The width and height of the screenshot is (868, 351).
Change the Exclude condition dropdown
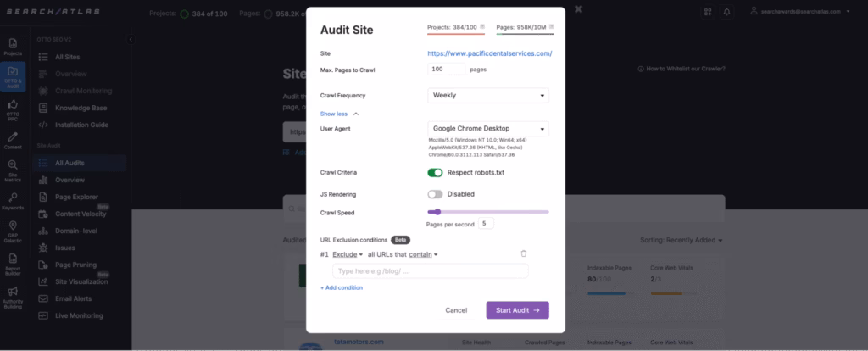(x=347, y=254)
